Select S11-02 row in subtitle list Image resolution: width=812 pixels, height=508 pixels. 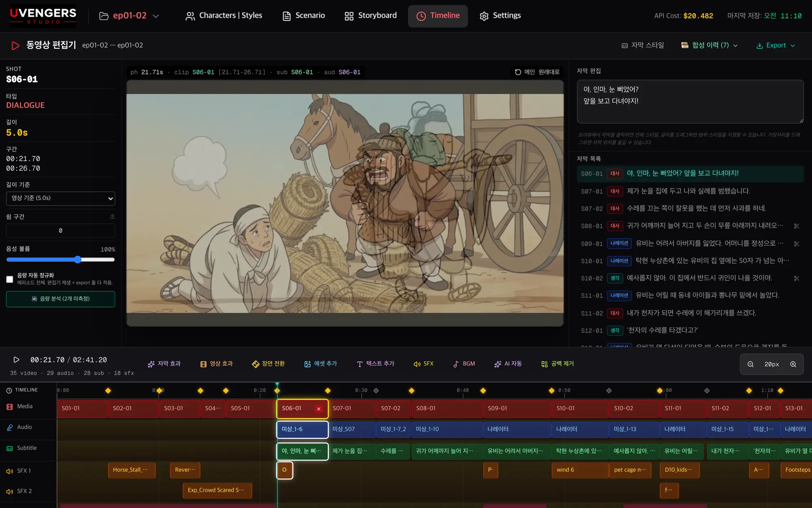pyautogui.click(x=690, y=313)
